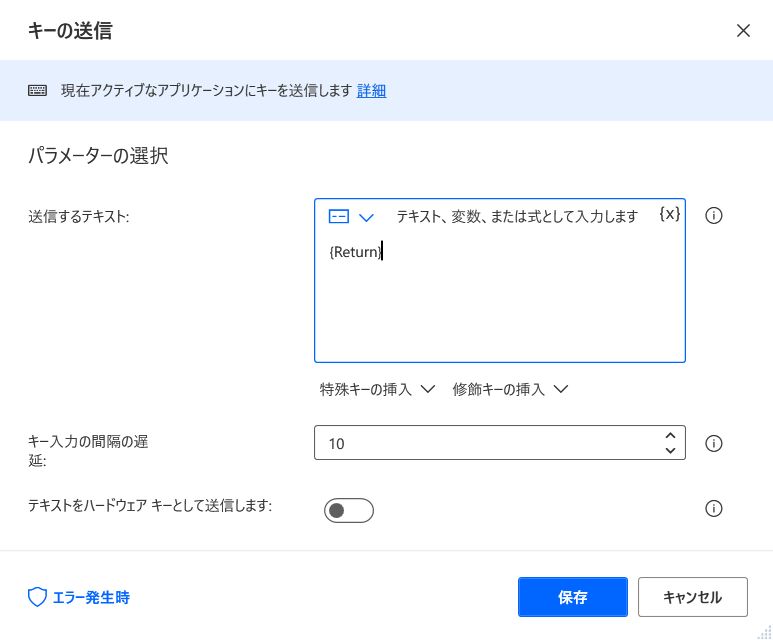Screen dimensions: 773x640
Task: Increase the key delay with up arrow
Action: pyautogui.click(x=670, y=436)
